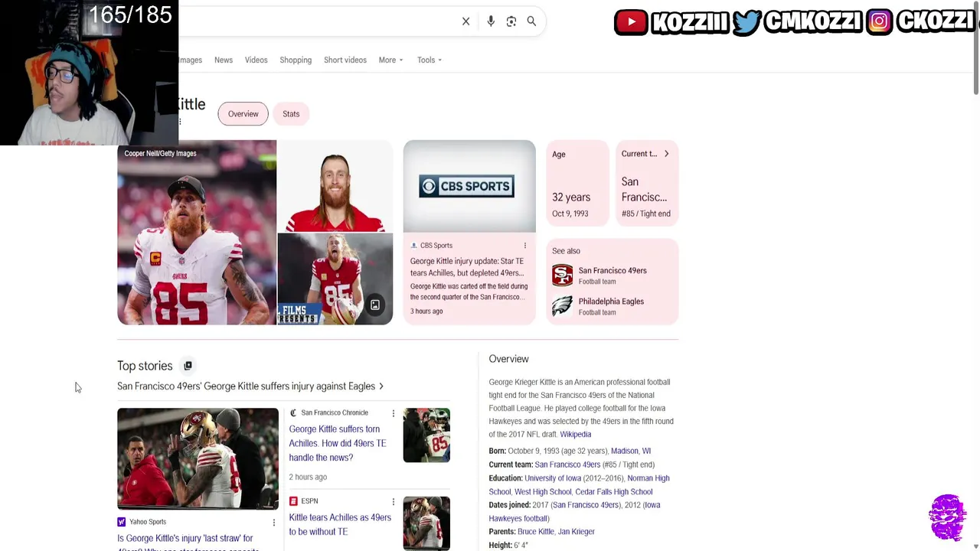Screen dimensions: 980x551
Task: Open options for Yahoo Sports story
Action: click(x=273, y=522)
